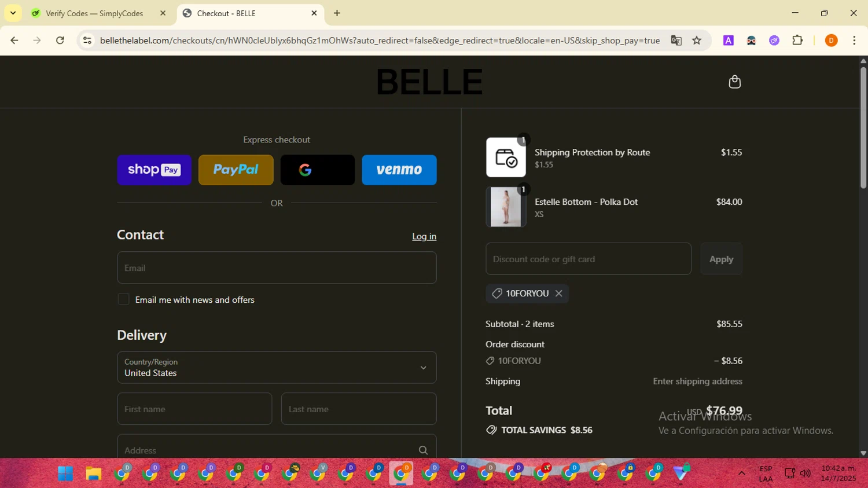
Task: Open the Chrome extensions puzzle icon
Action: [797, 41]
